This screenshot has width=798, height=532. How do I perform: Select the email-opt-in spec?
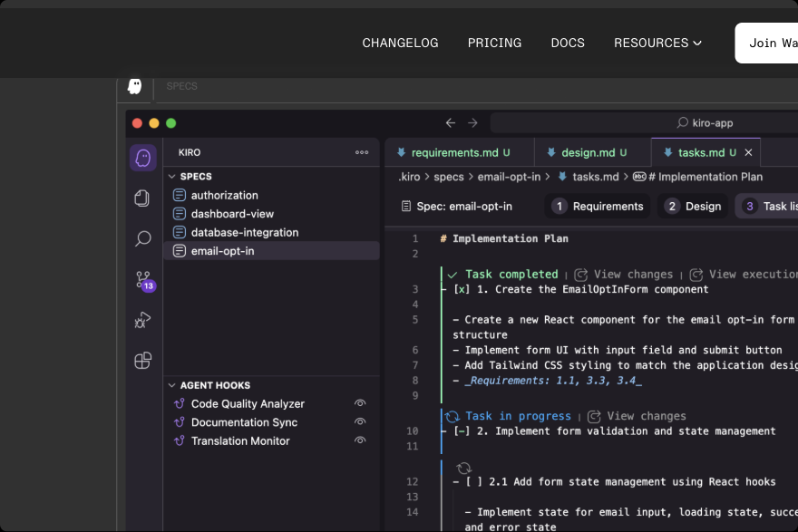tap(272, 251)
